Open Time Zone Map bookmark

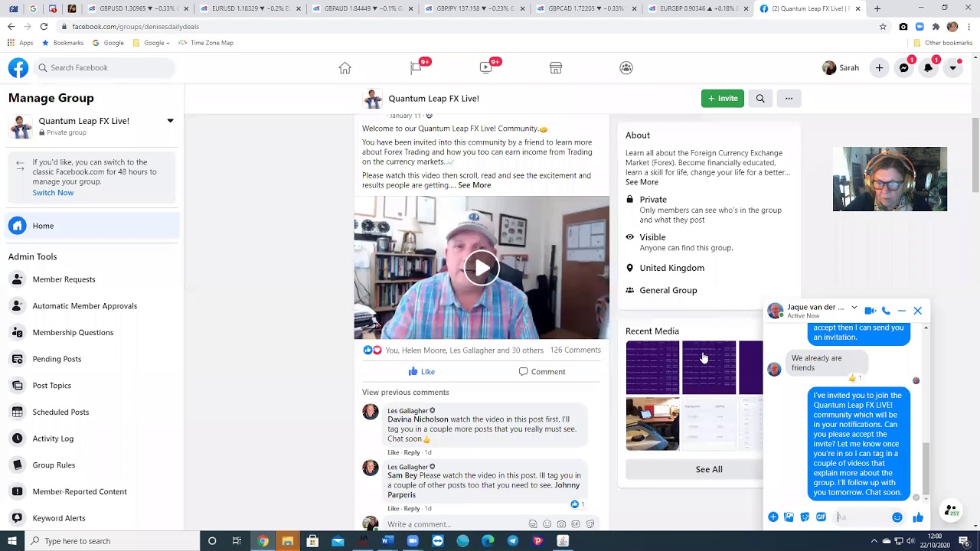206,43
